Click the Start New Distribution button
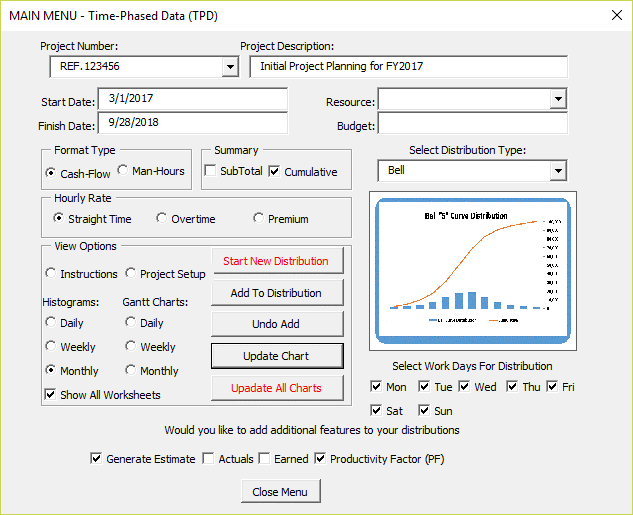The image size is (633, 515). [x=276, y=261]
